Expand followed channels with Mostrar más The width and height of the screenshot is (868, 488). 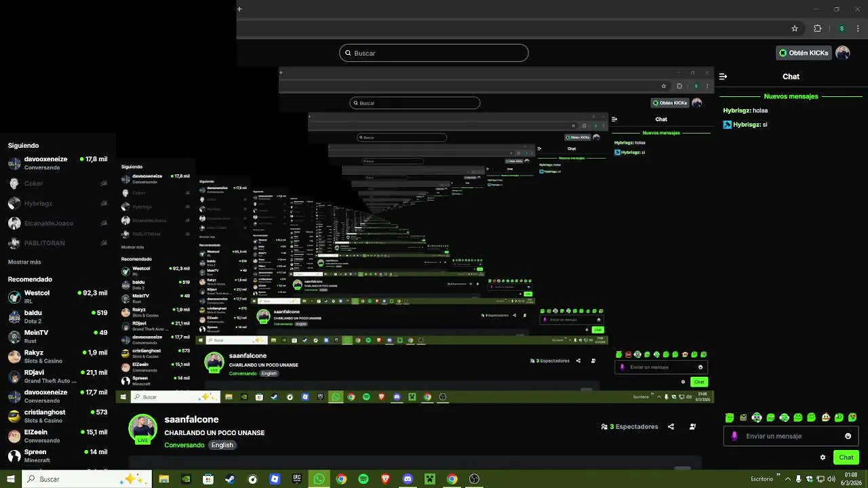[24, 262]
